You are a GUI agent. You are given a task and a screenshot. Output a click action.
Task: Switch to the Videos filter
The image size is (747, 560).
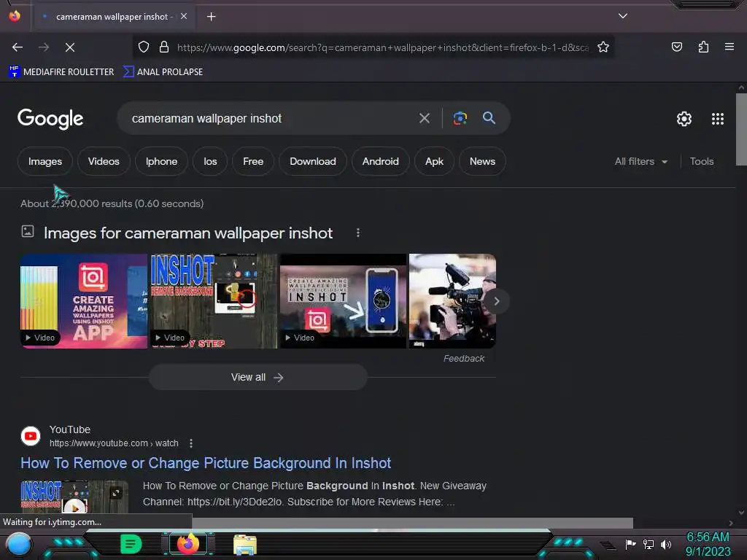click(104, 161)
